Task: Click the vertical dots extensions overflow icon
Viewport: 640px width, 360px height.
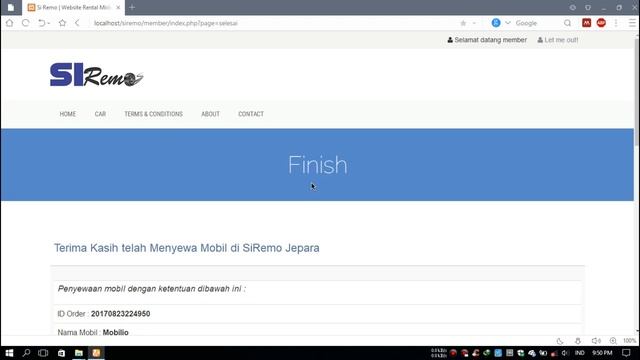Action: (x=616, y=23)
